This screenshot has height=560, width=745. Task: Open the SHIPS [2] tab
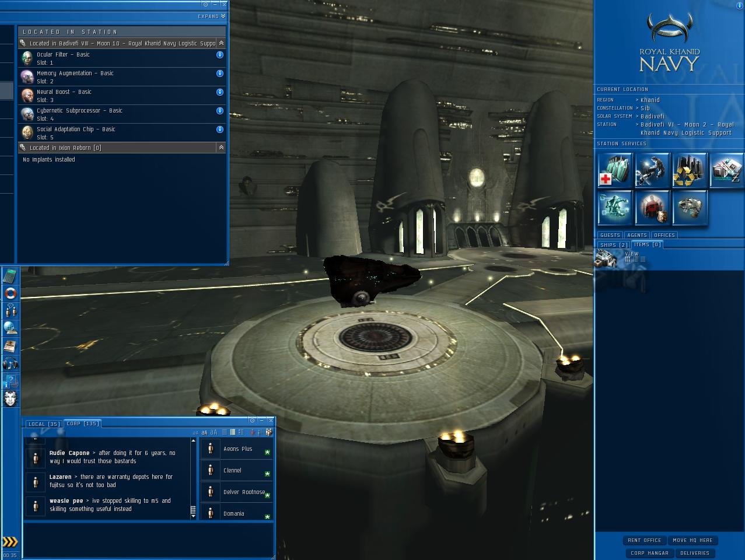pyautogui.click(x=614, y=245)
